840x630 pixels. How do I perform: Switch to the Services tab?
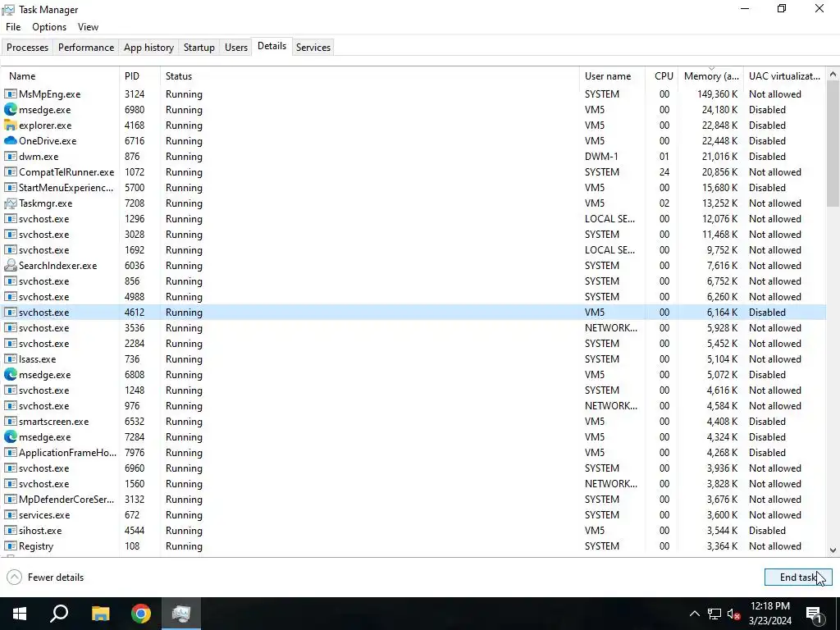313,47
